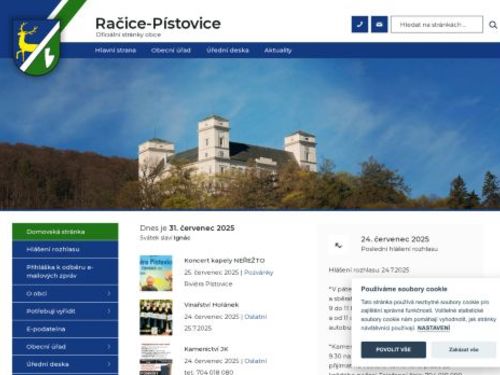The image size is (500, 375).
Task: Click the castle header banner image
Action: click(250, 134)
